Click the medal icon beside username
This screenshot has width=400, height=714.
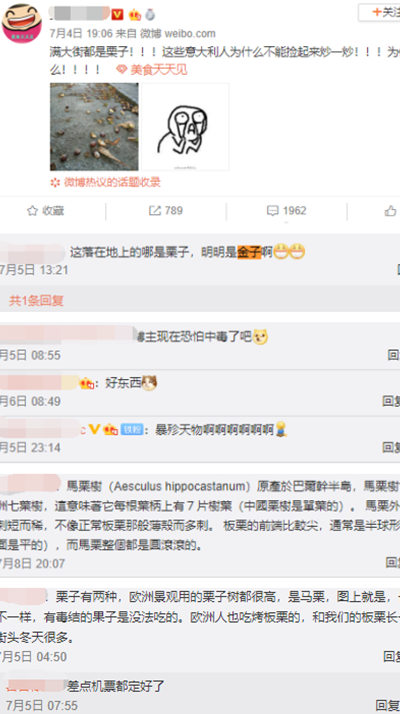point(150,15)
